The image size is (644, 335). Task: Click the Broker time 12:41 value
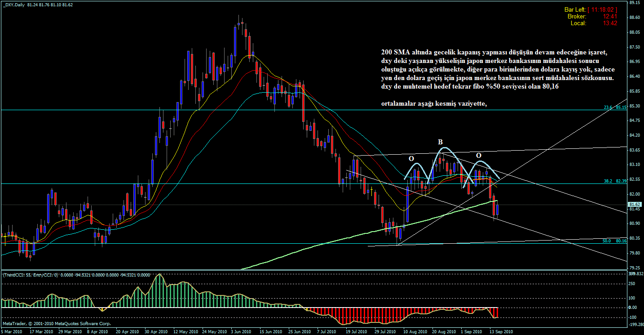(x=610, y=16)
